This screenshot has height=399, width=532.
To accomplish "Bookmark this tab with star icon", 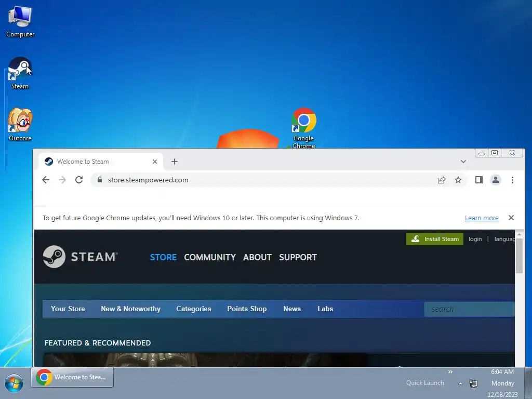I will [x=458, y=180].
